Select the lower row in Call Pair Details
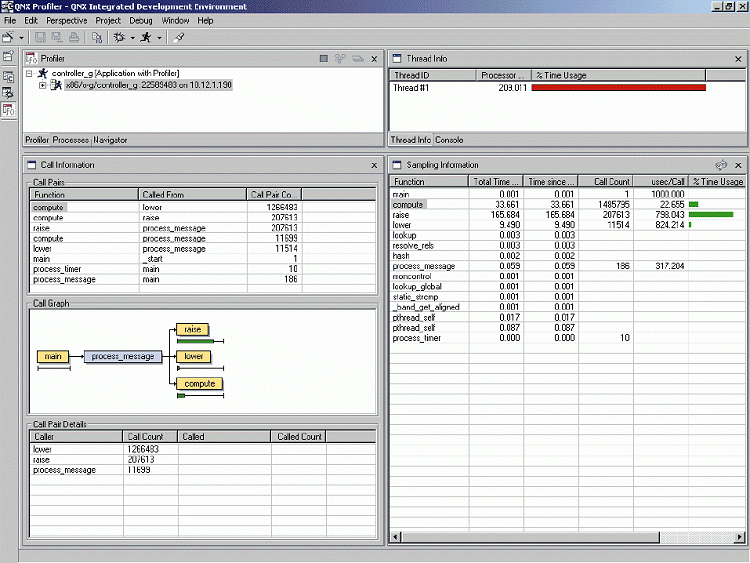750x563 pixels. click(203, 449)
